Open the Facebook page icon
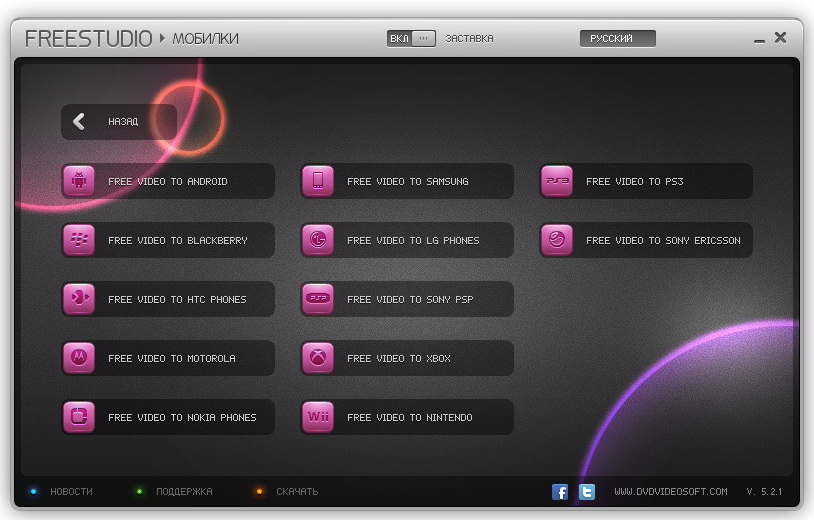Screen dimensions: 814x520 [560, 491]
